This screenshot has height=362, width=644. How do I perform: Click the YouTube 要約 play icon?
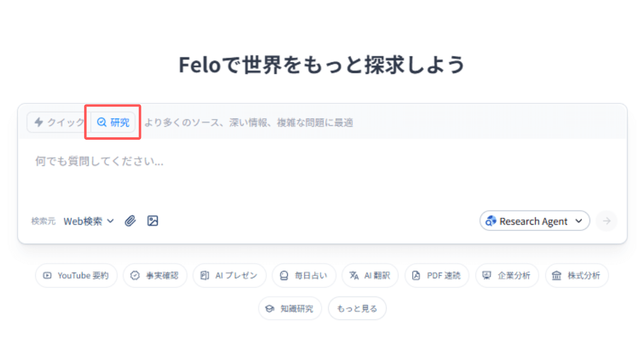click(47, 276)
